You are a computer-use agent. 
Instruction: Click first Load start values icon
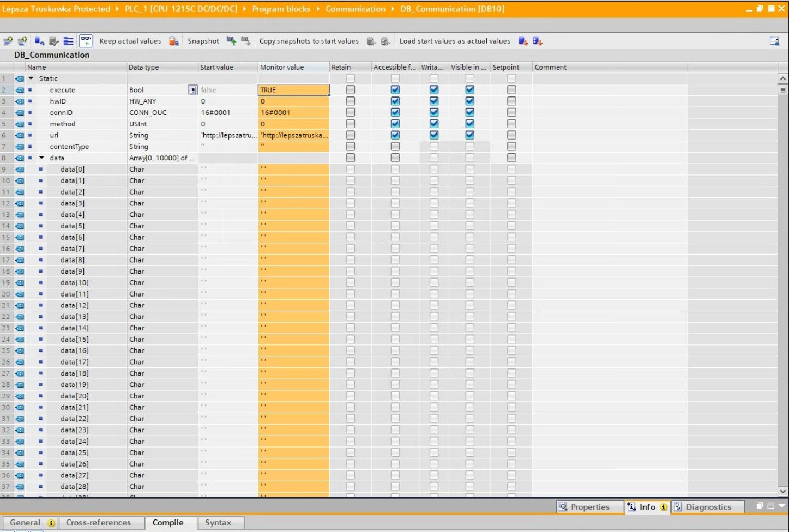point(523,41)
